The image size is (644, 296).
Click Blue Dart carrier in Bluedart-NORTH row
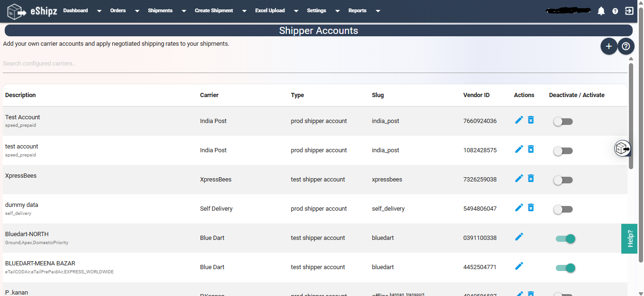pyautogui.click(x=212, y=238)
